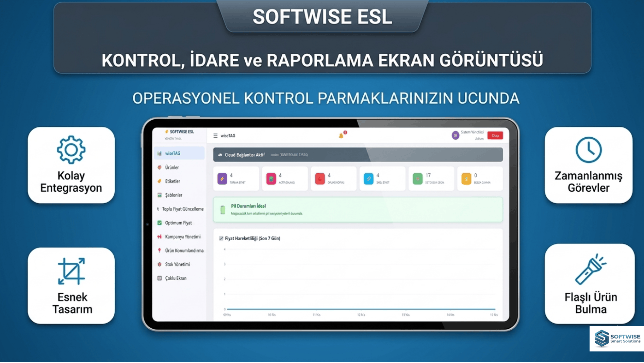Click the Stok Yönetimi icon

pyautogui.click(x=160, y=264)
